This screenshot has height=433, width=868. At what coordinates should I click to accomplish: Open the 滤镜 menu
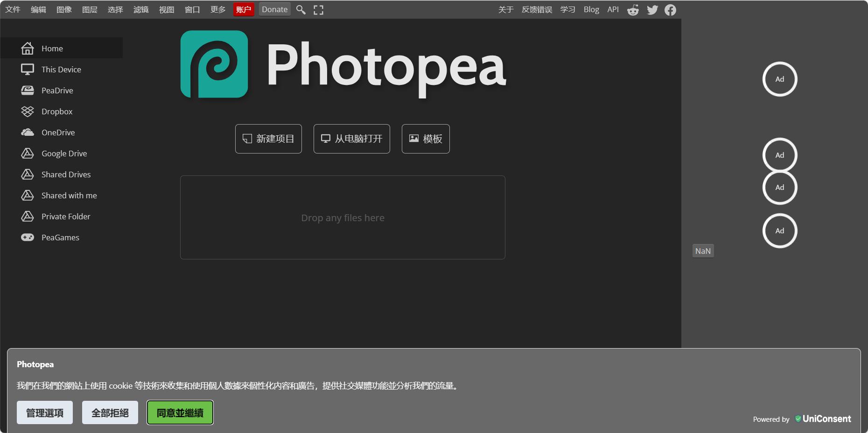click(141, 9)
